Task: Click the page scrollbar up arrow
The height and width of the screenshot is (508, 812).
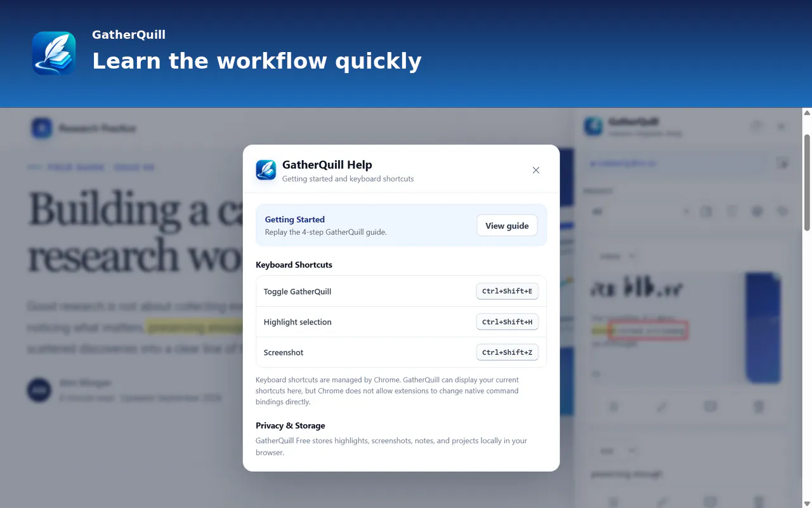Action: [x=807, y=113]
